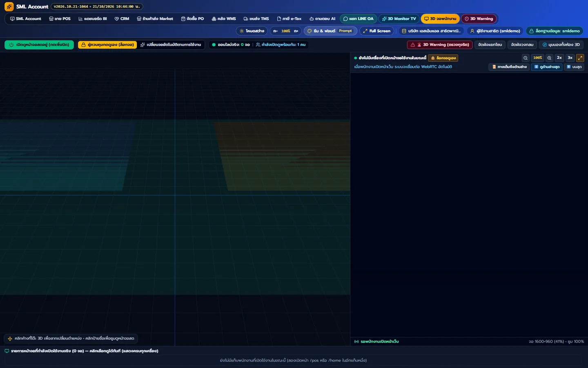Go to the CRM module
The image size is (588, 368).
pos(122,19)
